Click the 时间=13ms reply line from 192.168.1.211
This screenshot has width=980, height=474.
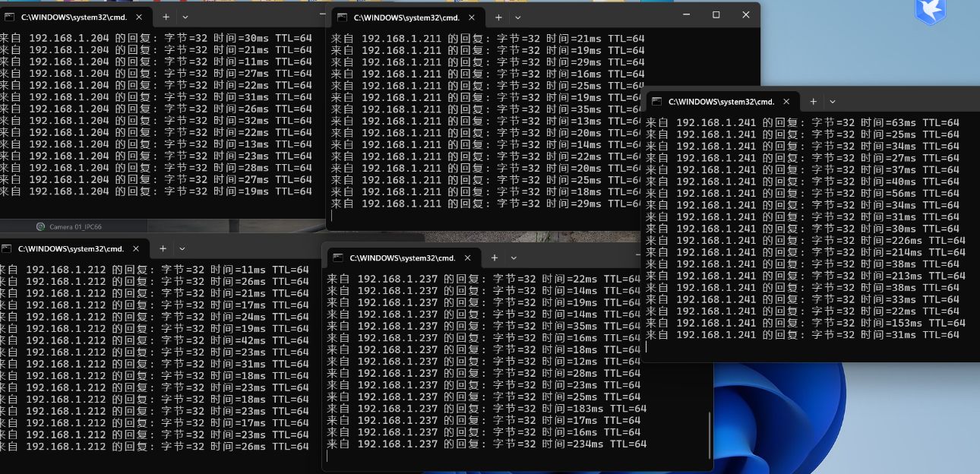tap(488, 122)
